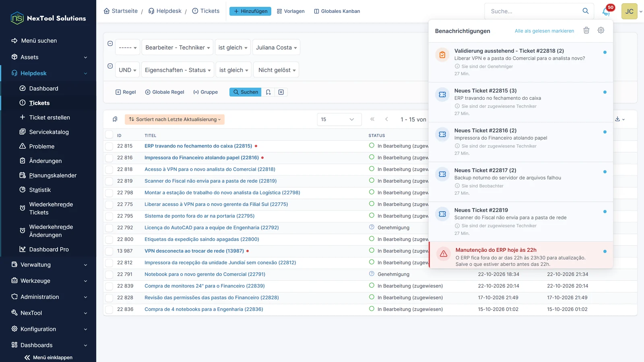Open the Juliana Costa value dropdown
Viewport: 644px width, 362px height.
coord(276,47)
